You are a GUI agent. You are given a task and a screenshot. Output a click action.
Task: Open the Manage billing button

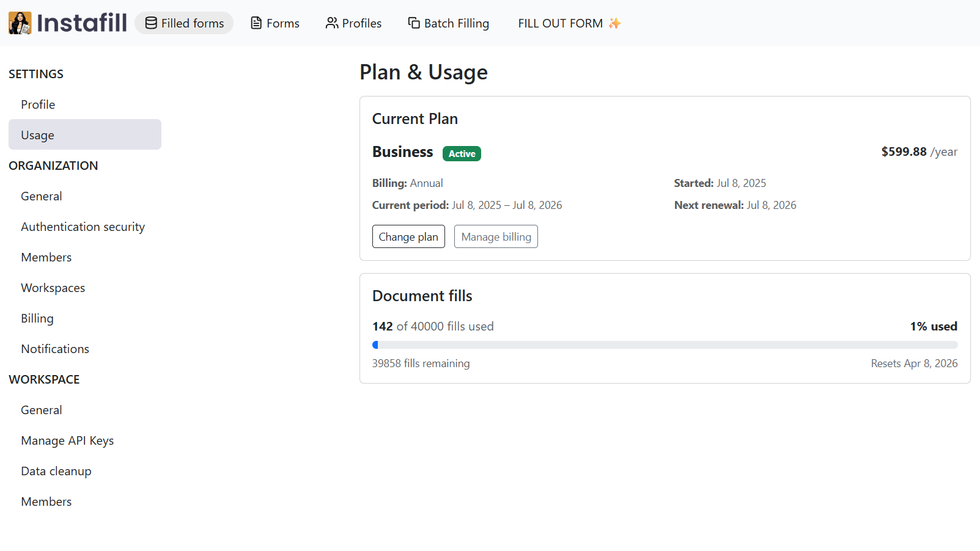[496, 237]
